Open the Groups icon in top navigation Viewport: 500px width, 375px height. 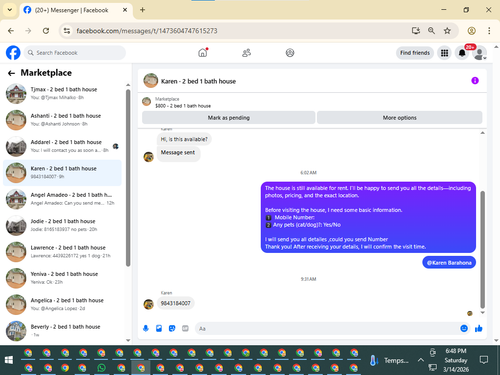pos(290,53)
